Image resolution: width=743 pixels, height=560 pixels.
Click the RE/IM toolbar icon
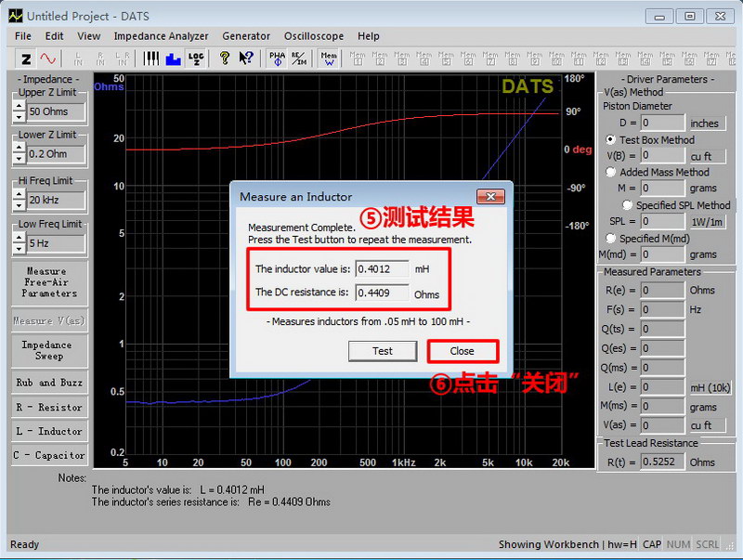click(299, 58)
